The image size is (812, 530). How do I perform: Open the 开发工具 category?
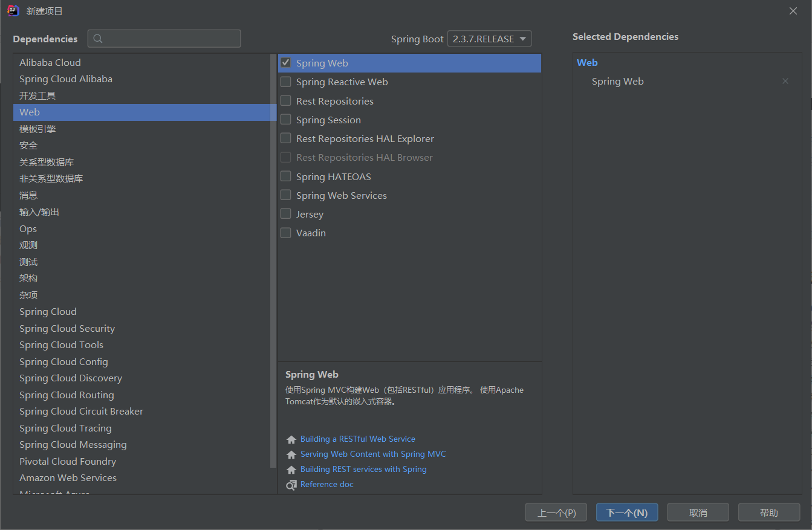[x=141, y=95]
